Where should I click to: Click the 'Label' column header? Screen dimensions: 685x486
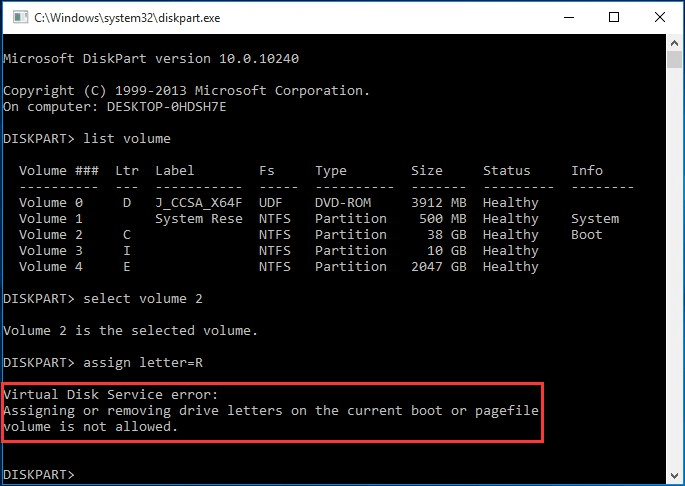point(175,170)
